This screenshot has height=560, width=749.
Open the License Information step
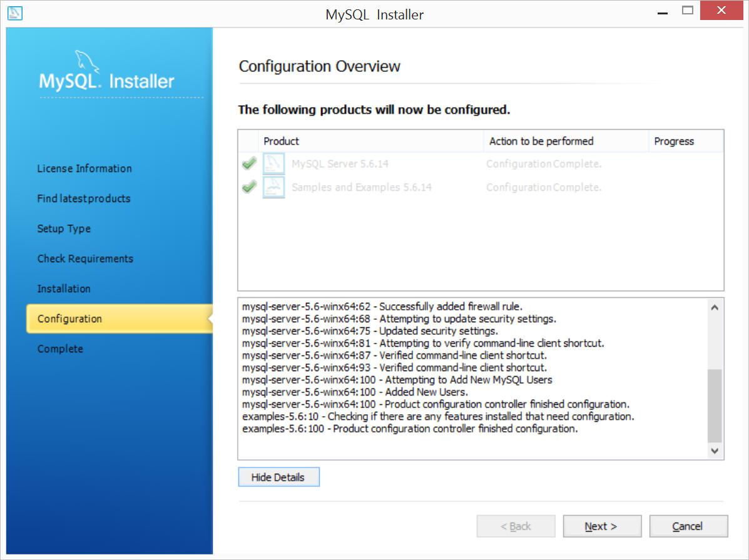(x=84, y=169)
